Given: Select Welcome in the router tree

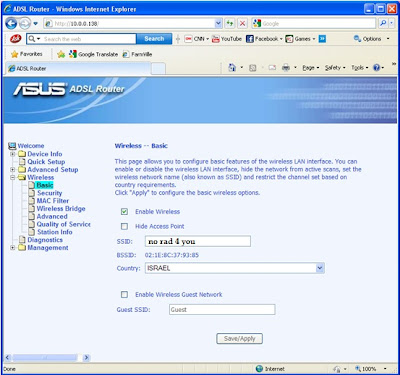Looking at the screenshot, I should [31, 146].
